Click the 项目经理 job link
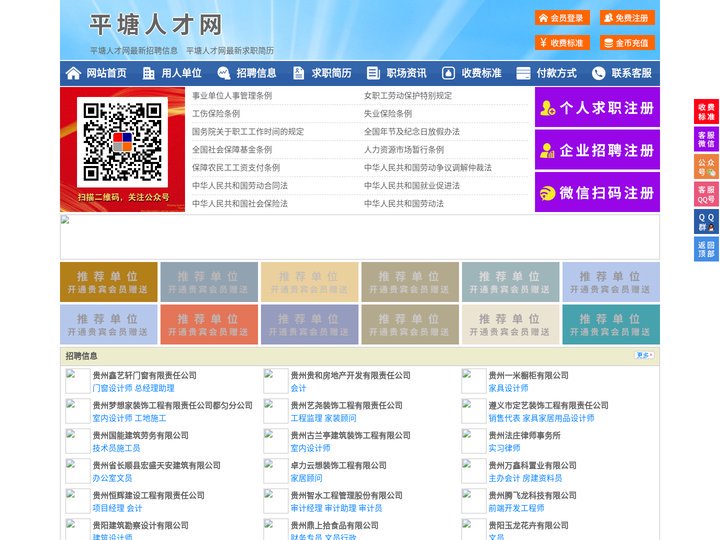The height and width of the screenshot is (540, 720). (x=108, y=508)
